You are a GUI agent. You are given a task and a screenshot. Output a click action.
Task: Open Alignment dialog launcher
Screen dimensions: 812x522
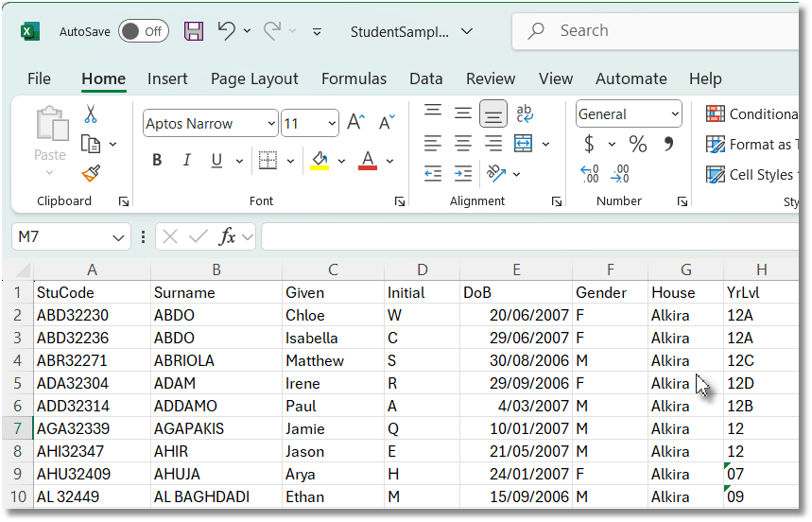(557, 201)
